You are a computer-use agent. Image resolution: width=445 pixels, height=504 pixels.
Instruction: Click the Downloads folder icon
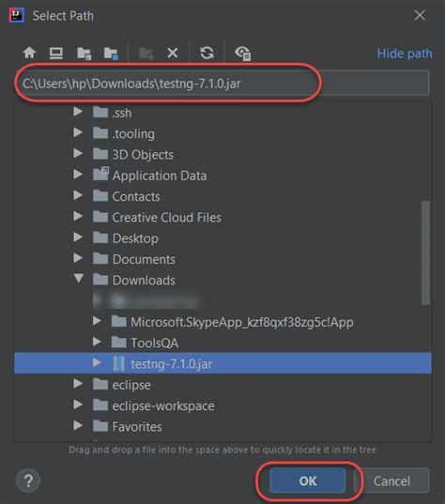coord(100,280)
